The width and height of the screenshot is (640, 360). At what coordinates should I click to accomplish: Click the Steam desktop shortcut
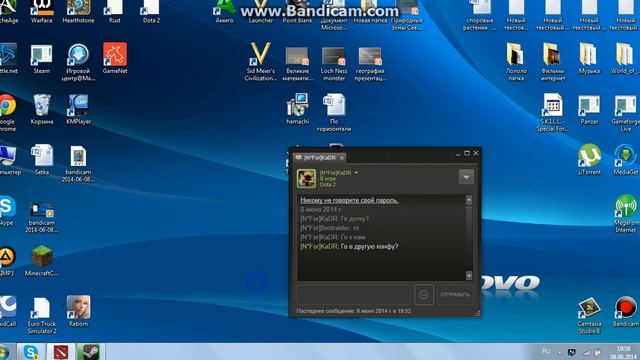tap(42, 60)
